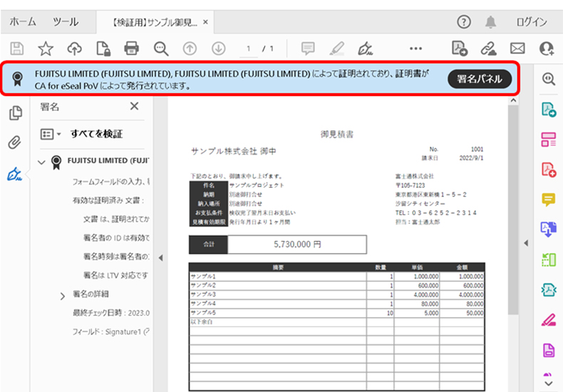Open Export PDF tool in right pane
This screenshot has width=563, height=392.
click(x=549, y=109)
